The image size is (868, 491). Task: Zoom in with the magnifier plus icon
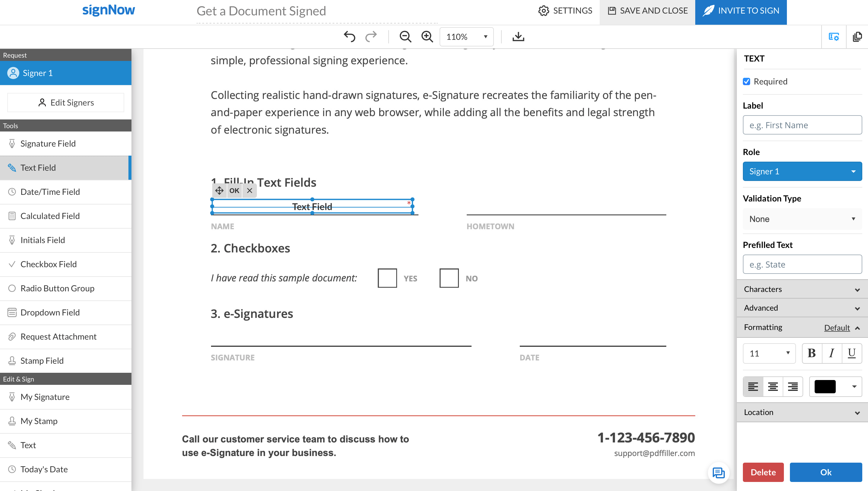pos(427,36)
